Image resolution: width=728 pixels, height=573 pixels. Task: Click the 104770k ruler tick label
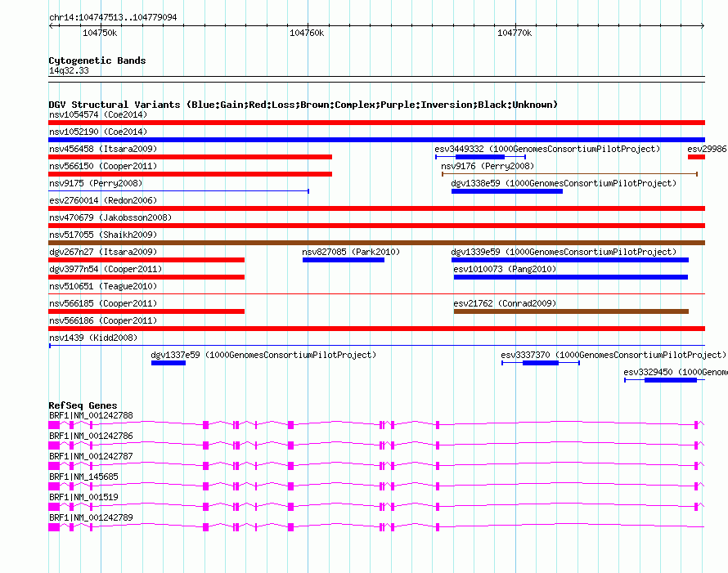pos(515,33)
